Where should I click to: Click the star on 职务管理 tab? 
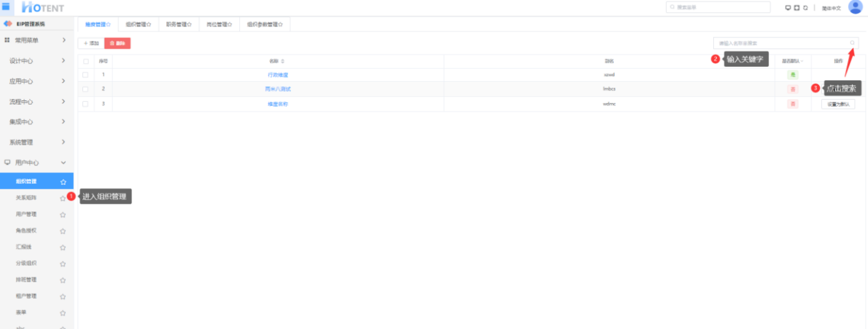coord(189,24)
